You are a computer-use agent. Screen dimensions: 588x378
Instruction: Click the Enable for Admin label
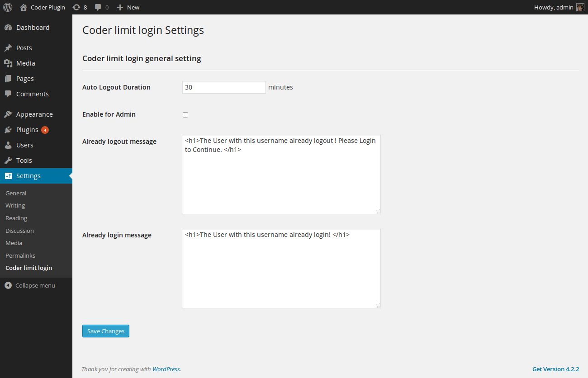[x=109, y=114]
